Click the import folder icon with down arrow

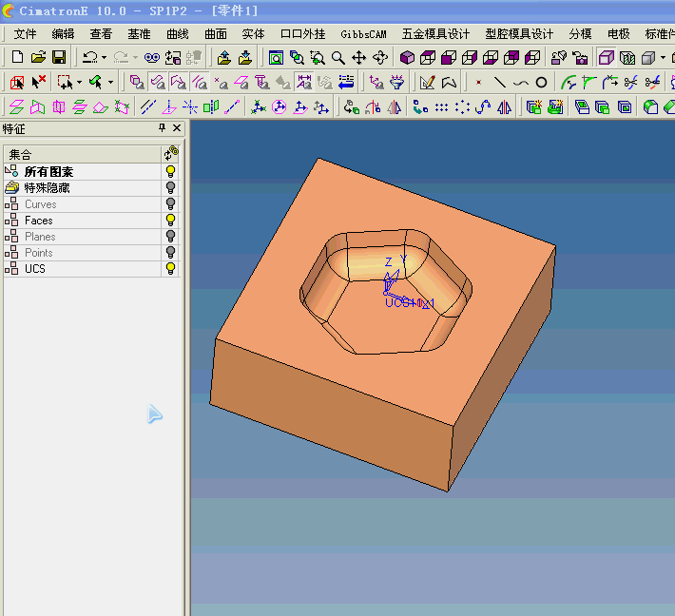245,57
